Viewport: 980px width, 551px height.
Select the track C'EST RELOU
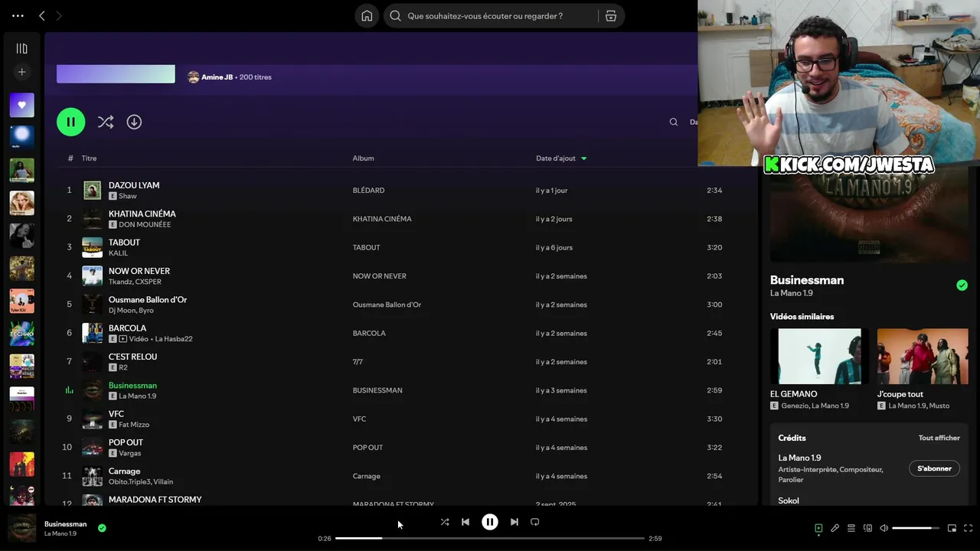[132, 357]
